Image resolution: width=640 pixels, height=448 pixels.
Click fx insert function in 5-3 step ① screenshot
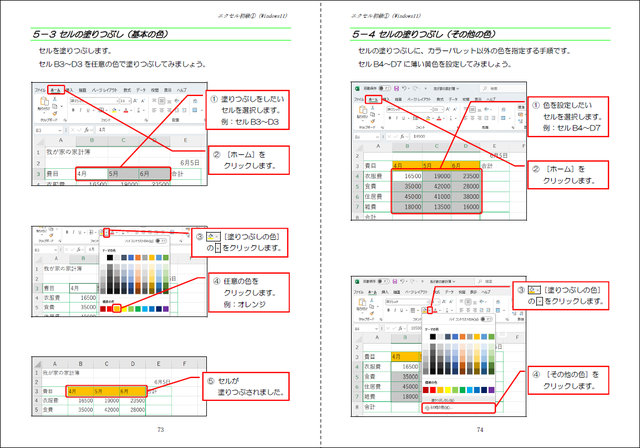87,130
